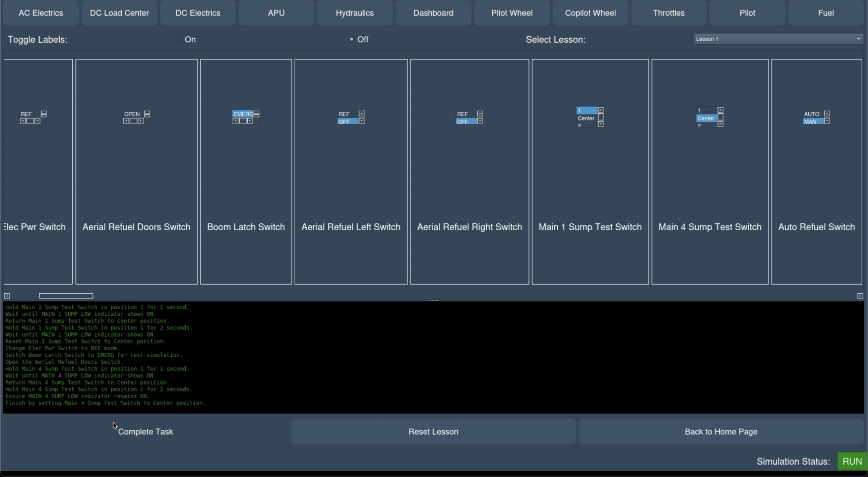
Task: Turn Toggle Labels On
Action: pyautogui.click(x=179, y=39)
